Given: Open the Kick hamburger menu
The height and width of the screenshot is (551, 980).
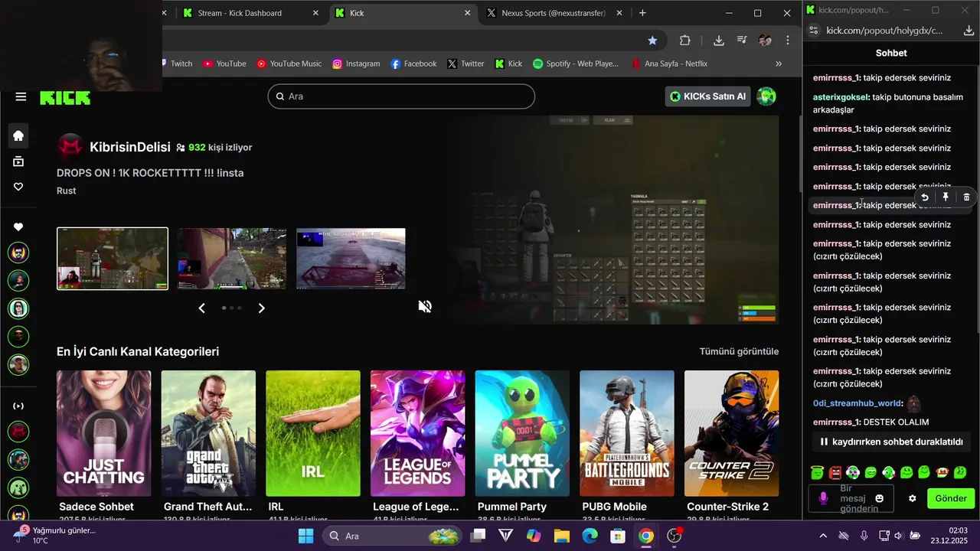Looking at the screenshot, I should (21, 97).
